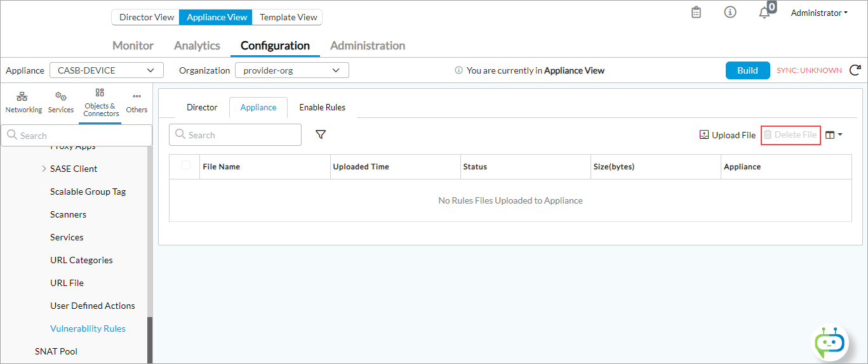Switch to the Director tab
The height and width of the screenshot is (364, 868).
(x=202, y=107)
